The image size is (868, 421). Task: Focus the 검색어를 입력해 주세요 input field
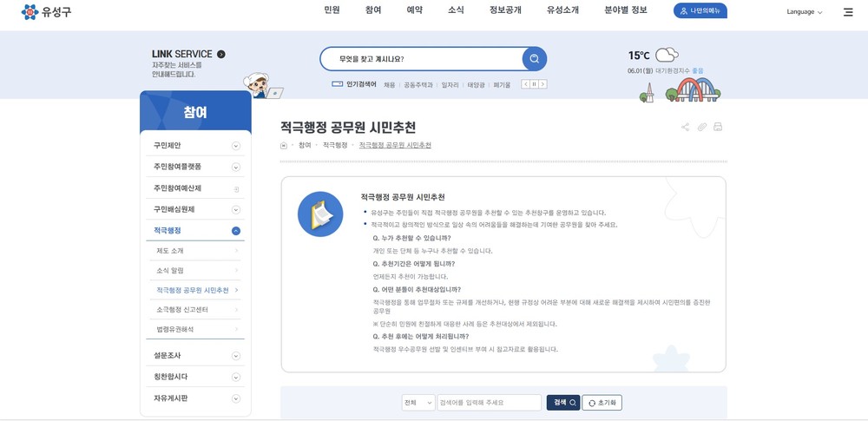pos(490,403)
